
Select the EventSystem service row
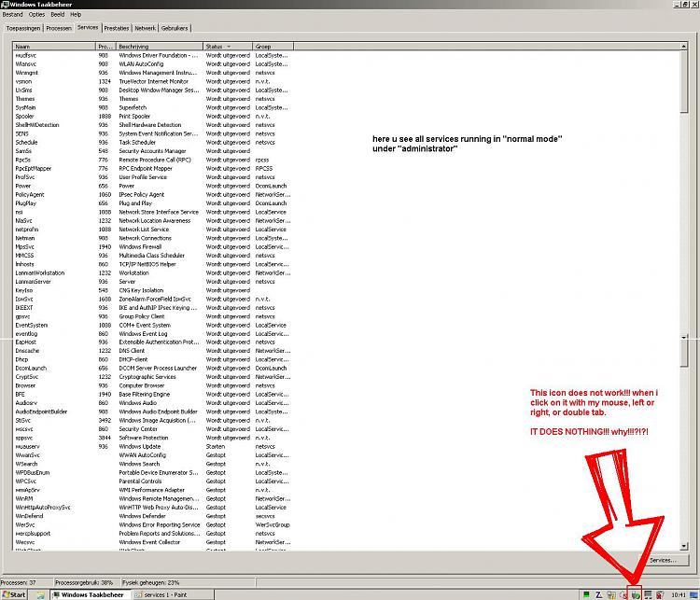coord(153,325)
